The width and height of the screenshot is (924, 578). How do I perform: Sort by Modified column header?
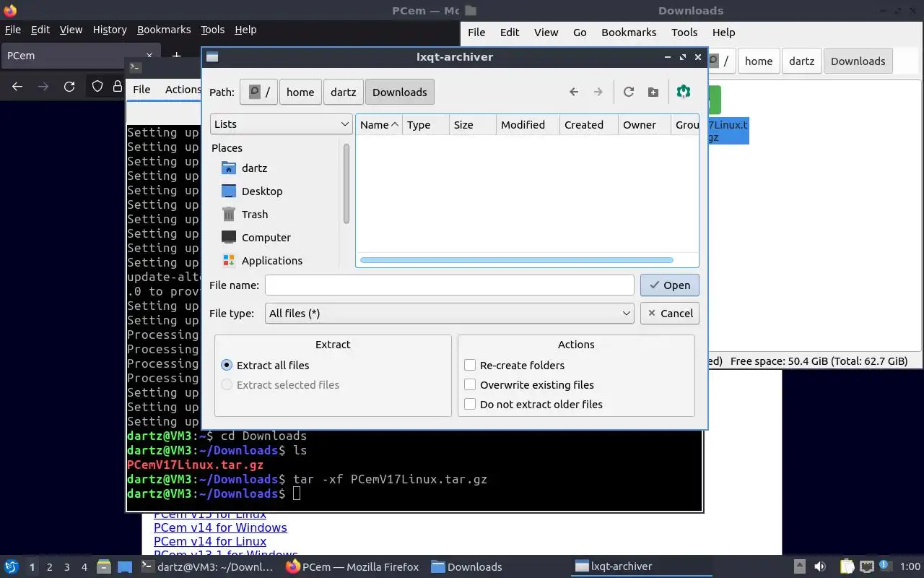click(x=528, y=125)
